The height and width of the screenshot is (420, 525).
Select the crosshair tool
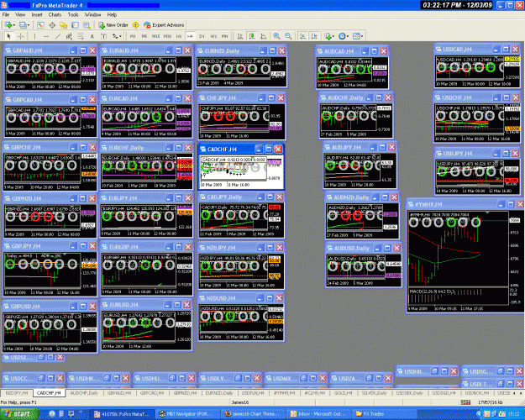[20, 36]
